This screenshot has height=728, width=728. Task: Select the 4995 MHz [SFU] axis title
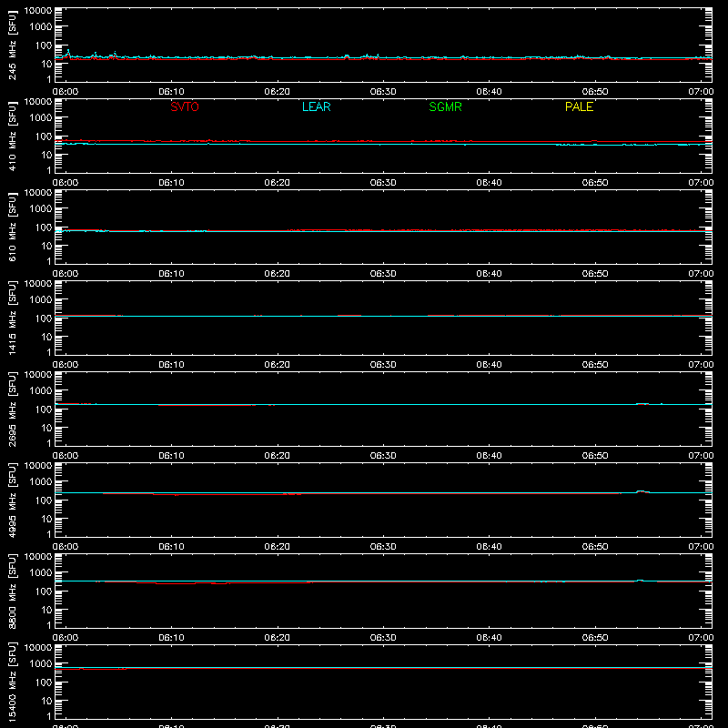point(12,500)
